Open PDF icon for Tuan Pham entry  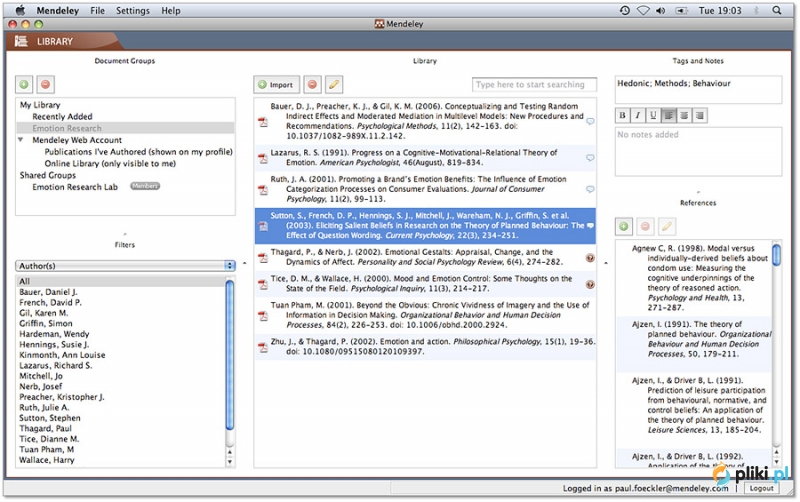point(263,316)
